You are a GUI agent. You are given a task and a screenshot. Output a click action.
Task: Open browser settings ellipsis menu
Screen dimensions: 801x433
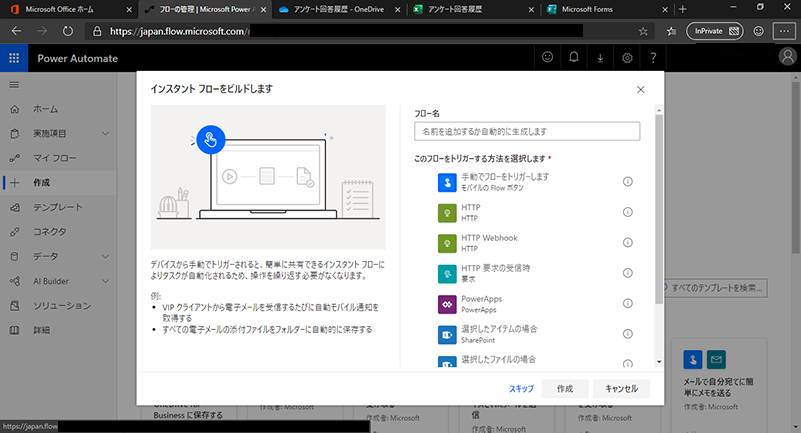click(784, 31)
